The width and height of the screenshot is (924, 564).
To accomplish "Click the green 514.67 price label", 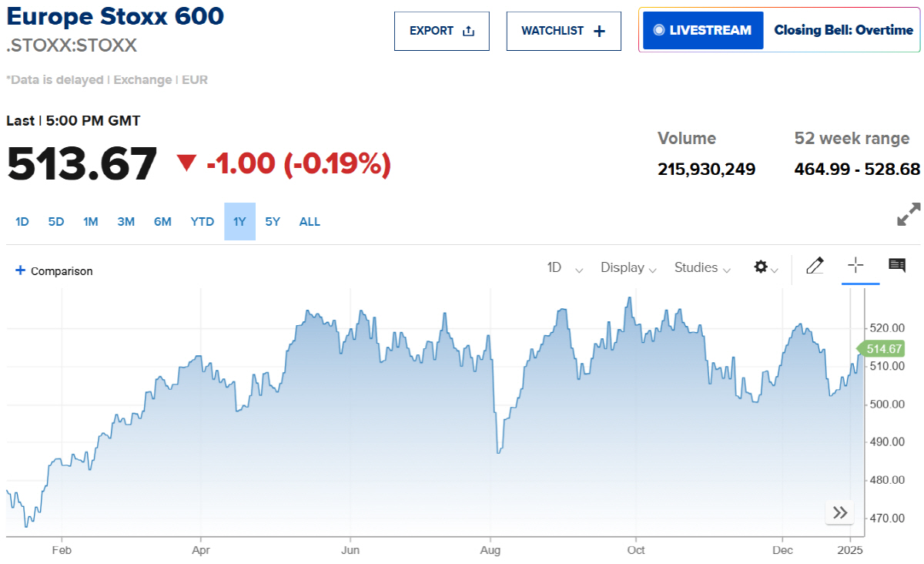I will tap(884, 348).
